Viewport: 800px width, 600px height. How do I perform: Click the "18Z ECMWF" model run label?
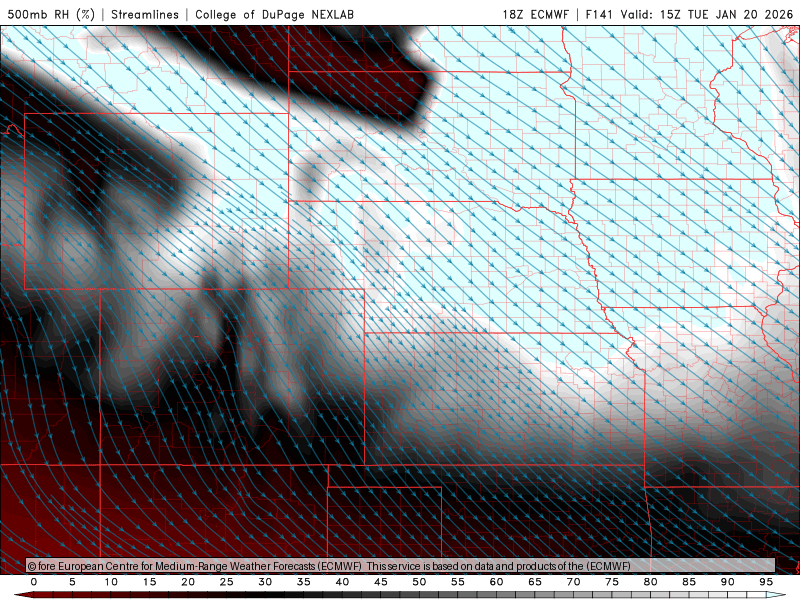point(536,14)
